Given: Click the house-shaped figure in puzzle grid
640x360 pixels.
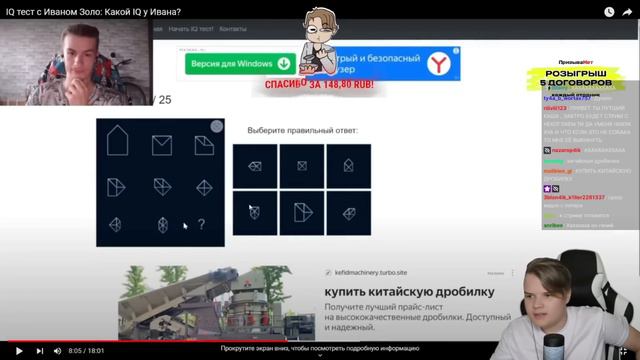Looking at the screenshot, I should pyautogui.click(x=118, y=140).
